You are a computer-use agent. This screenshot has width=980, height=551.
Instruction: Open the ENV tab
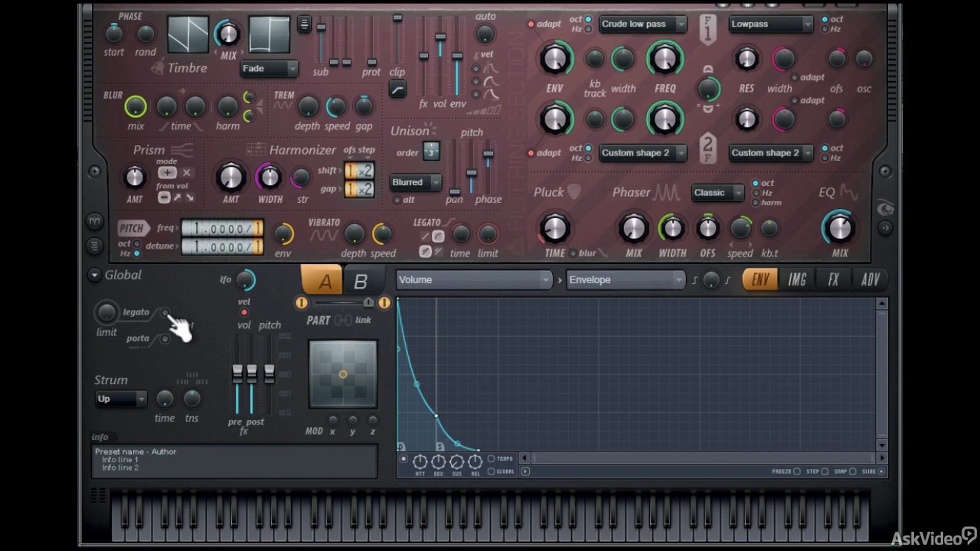click(x=760, y=280)
